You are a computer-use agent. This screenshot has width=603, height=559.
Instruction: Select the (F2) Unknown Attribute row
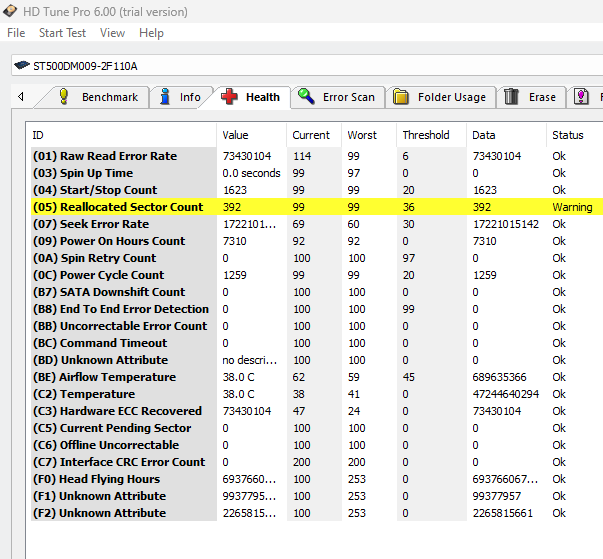click(317, 513)
